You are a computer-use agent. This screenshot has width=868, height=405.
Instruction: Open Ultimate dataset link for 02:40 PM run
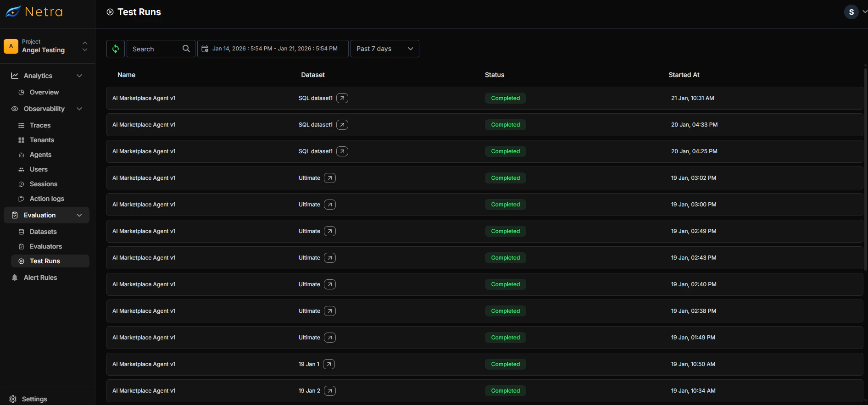click(330, 284)
